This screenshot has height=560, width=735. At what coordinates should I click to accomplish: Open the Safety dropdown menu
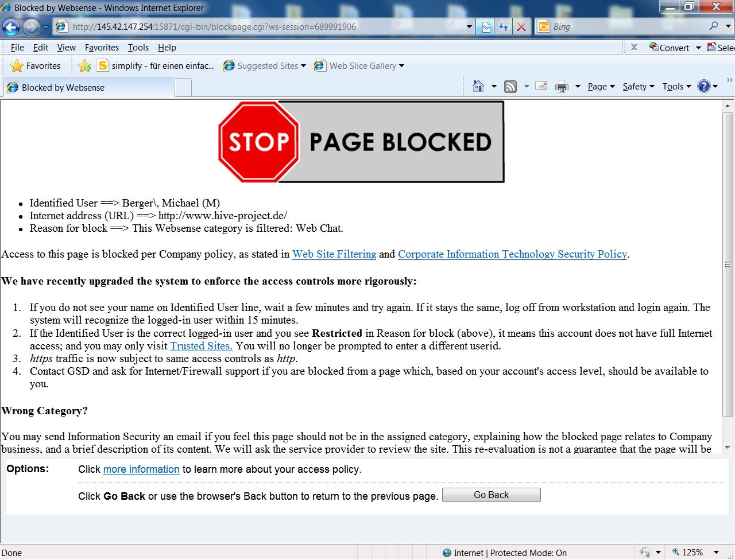[x=638, y=87]
